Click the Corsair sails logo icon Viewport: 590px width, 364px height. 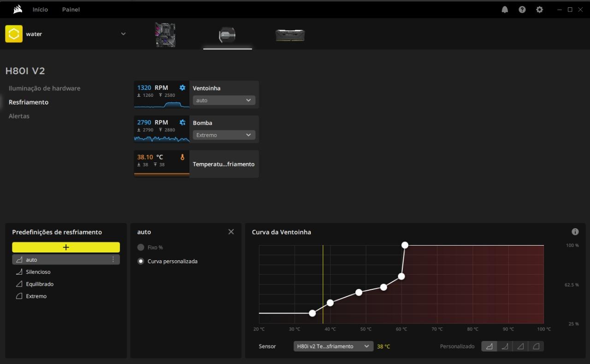18,9
